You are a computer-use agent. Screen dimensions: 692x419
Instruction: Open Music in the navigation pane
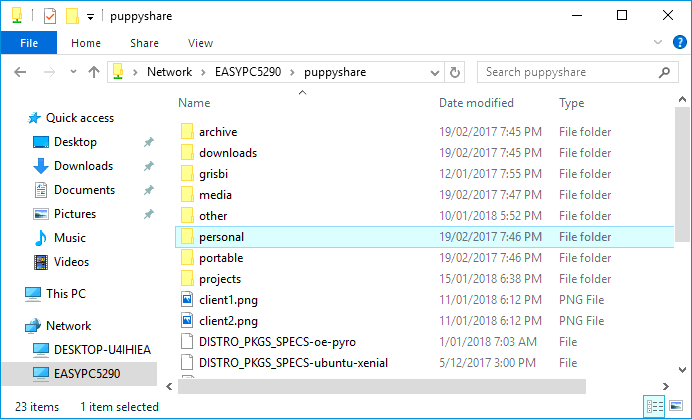click(70, 238)
